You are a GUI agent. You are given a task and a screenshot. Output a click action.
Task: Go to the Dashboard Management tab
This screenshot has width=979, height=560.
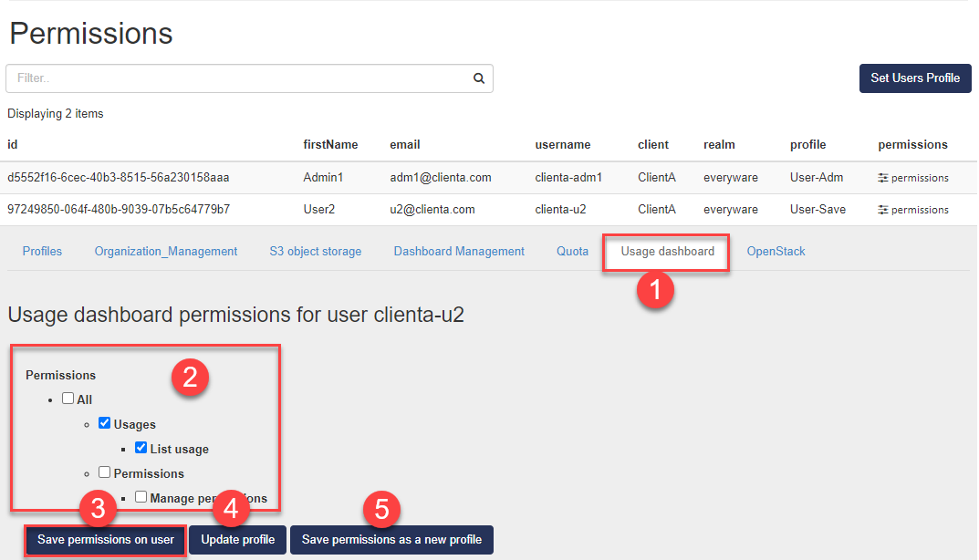pyautogui.click(x=459, y=251)
